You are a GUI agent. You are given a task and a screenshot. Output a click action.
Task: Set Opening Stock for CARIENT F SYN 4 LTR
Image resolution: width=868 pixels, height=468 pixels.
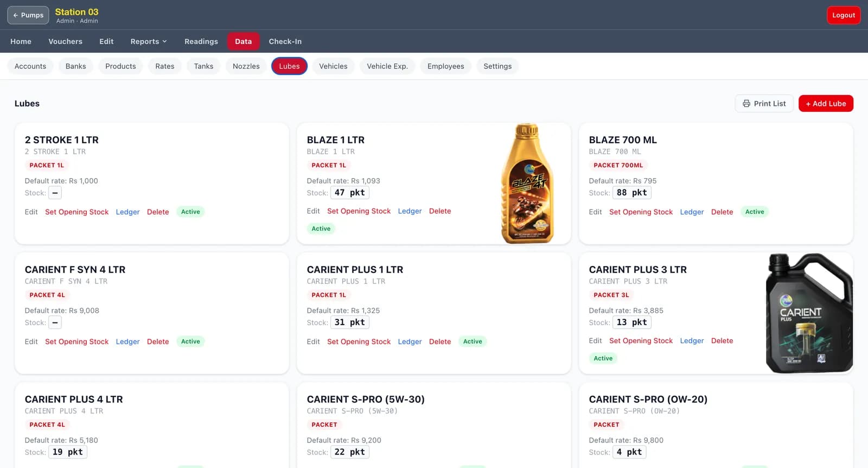click(x=76, y=341)
